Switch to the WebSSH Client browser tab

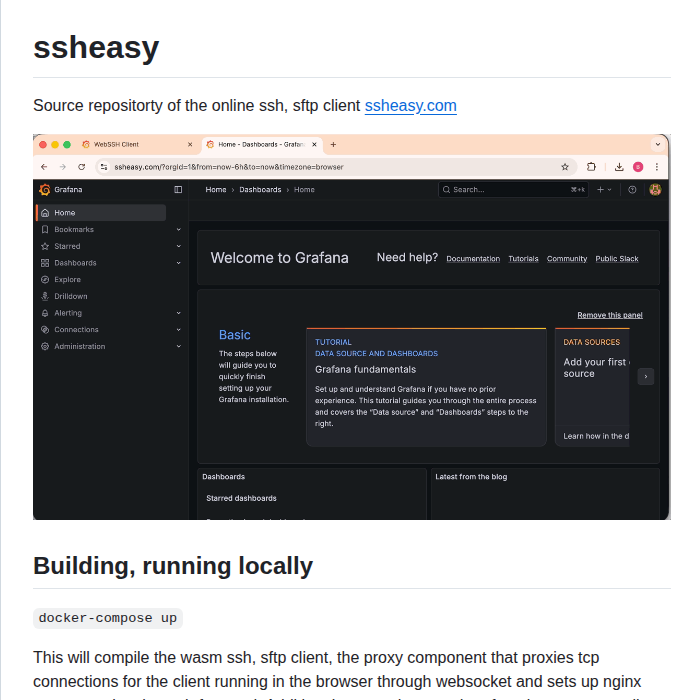coord(137,145)
